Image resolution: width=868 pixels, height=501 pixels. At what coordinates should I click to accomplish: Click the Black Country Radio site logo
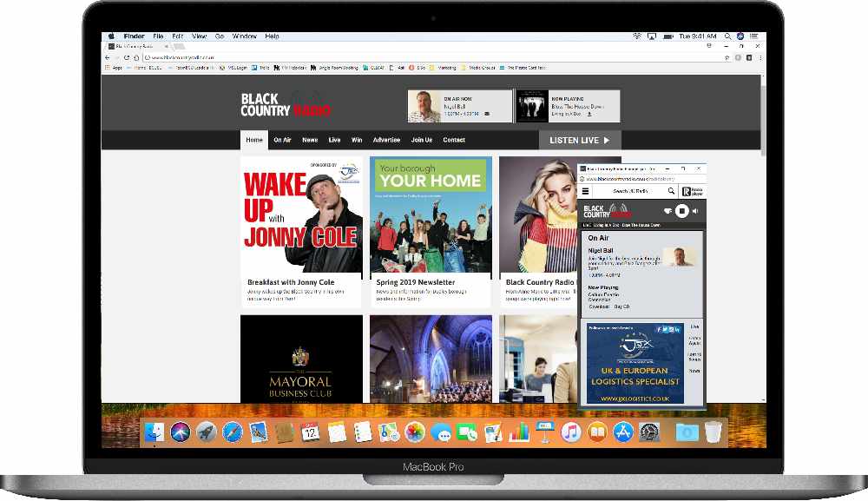click(286, 105)
